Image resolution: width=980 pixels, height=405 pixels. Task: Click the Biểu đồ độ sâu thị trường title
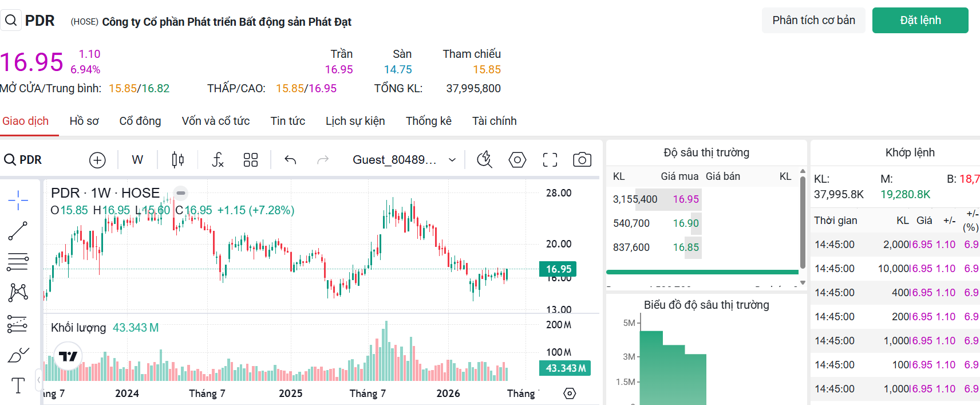click(x=706, y=305)
